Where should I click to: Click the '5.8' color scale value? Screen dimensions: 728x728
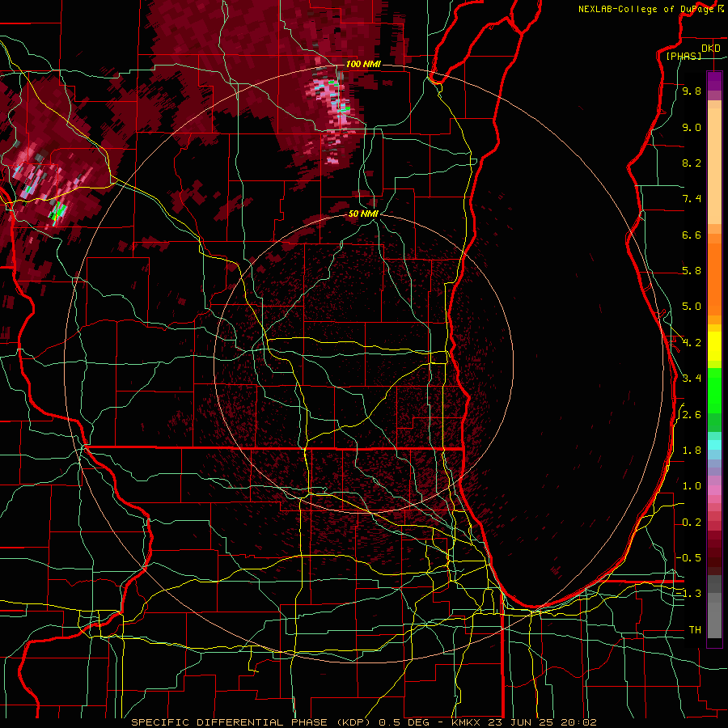click(x=692, y=271)
